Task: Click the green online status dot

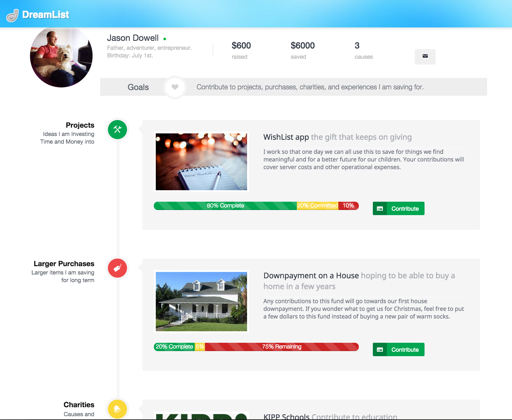Action: tap(165, 39)
